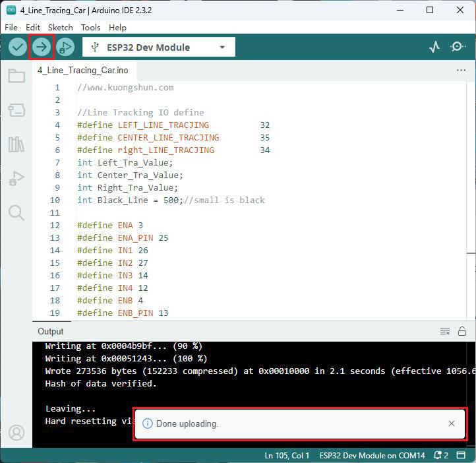Viewport: 476px width, 463px height.
Task: Click the USB icon in board selector
Action: [95, 47]
